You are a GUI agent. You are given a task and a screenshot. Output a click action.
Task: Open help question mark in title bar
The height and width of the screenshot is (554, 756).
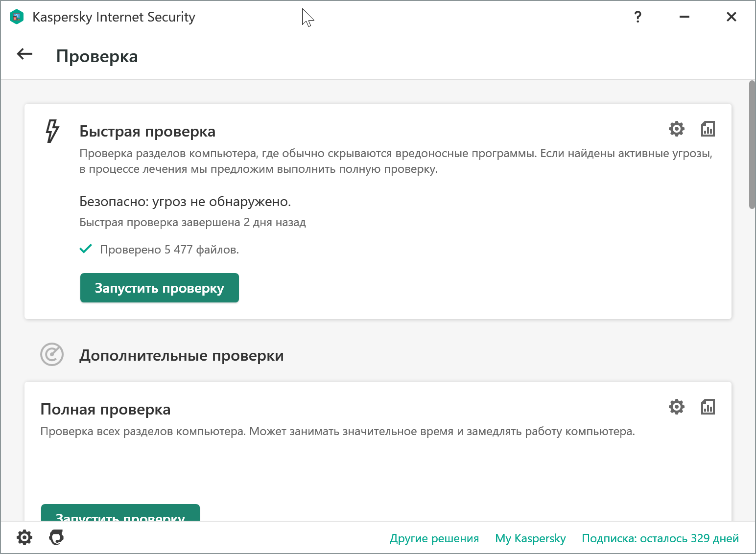[638, 17]
